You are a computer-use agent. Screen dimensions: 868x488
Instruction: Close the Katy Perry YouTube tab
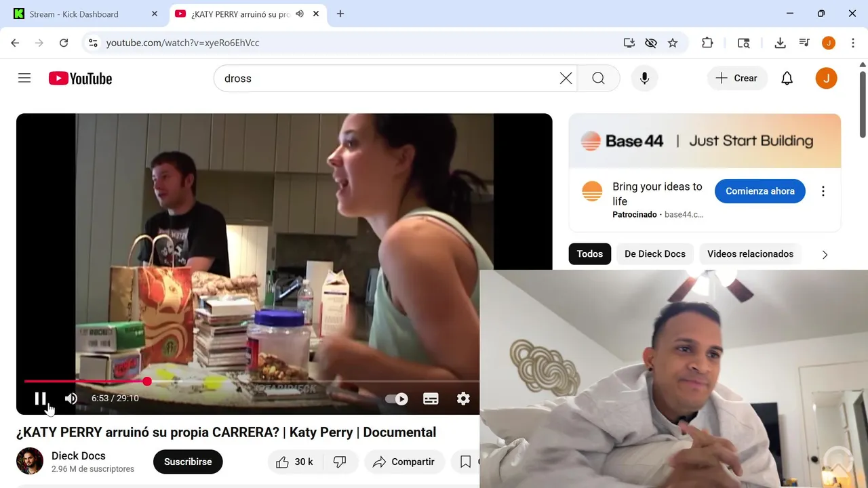pyautogui.click(x=316, y=14)
